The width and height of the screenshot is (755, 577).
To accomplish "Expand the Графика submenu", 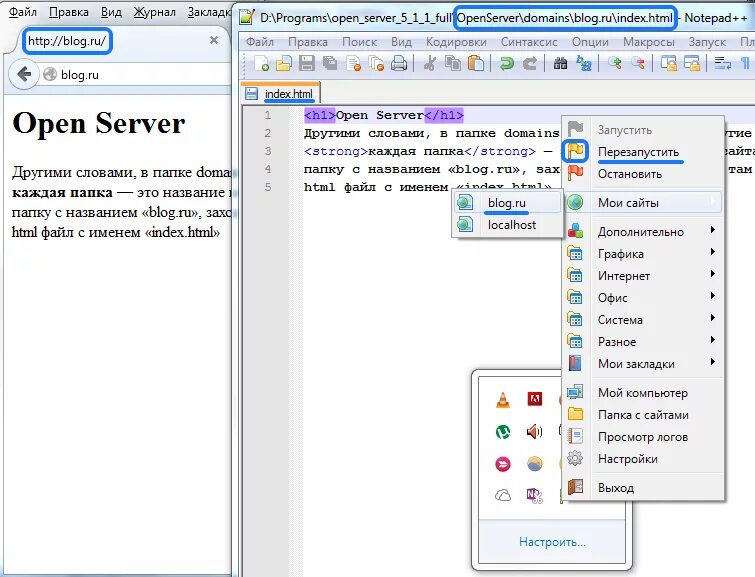I will click(x=643, y=254).
